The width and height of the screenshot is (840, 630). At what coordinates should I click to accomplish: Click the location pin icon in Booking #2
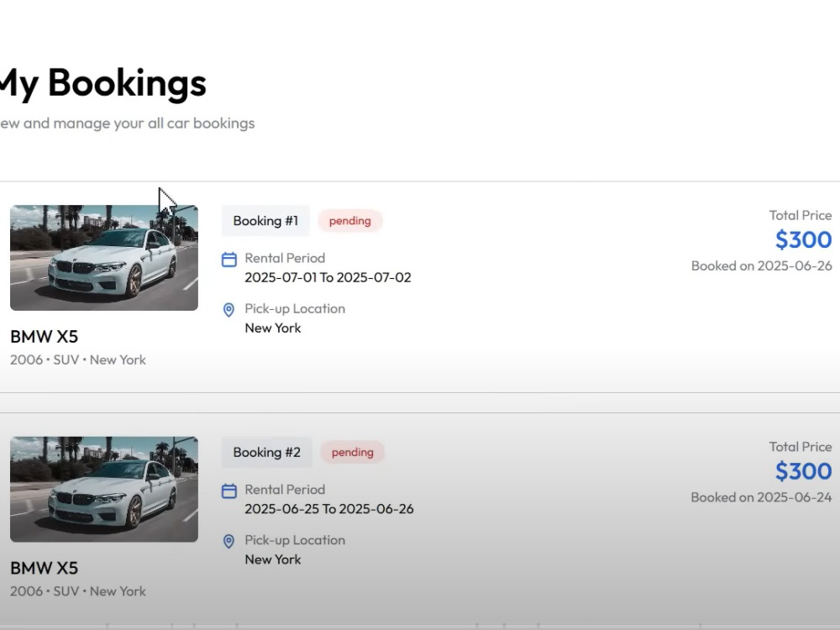pos(228,542)
